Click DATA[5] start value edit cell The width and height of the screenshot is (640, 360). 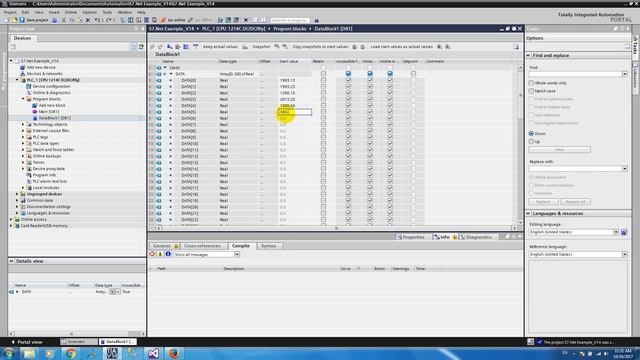click(x=295, y=112)
